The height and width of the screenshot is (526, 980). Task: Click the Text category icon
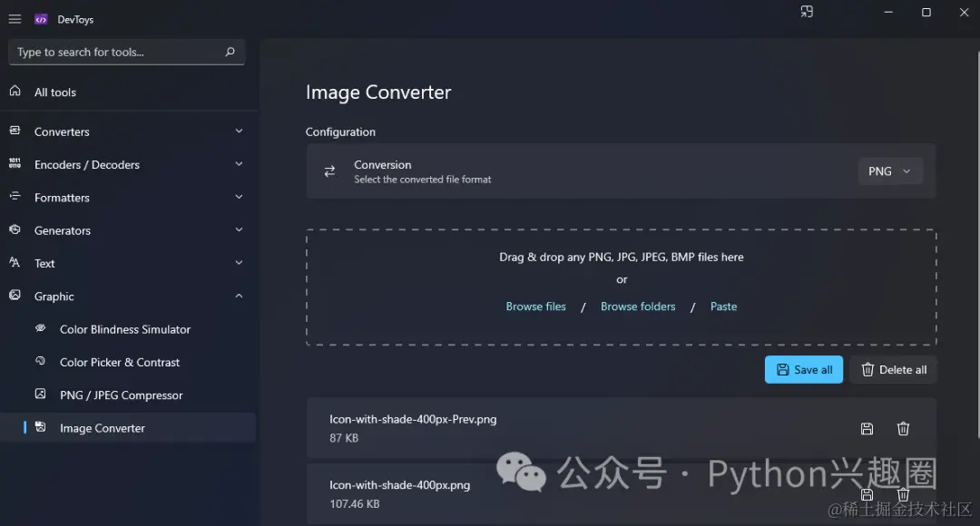(x=15, y=262)
